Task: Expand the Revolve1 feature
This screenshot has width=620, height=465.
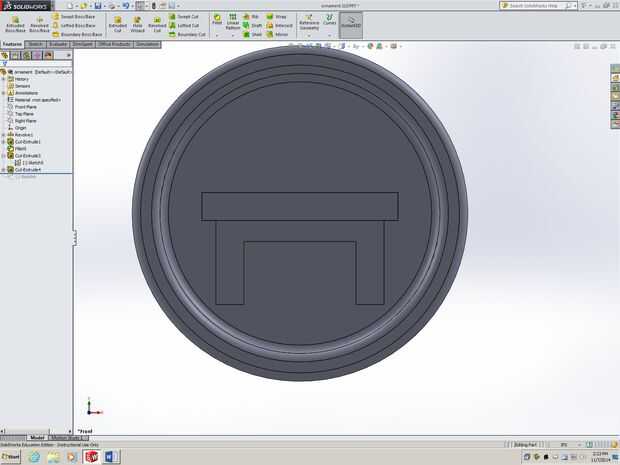Action: tap(4, 135)
